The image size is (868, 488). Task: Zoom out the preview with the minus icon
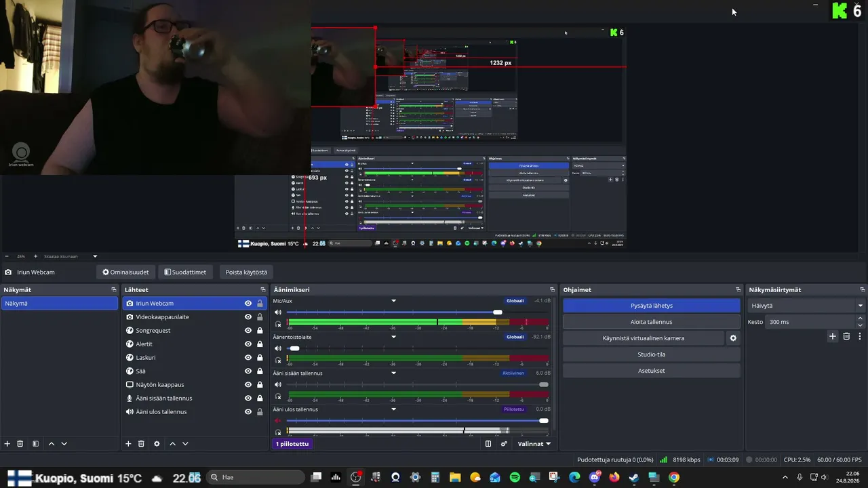(7, 257)
